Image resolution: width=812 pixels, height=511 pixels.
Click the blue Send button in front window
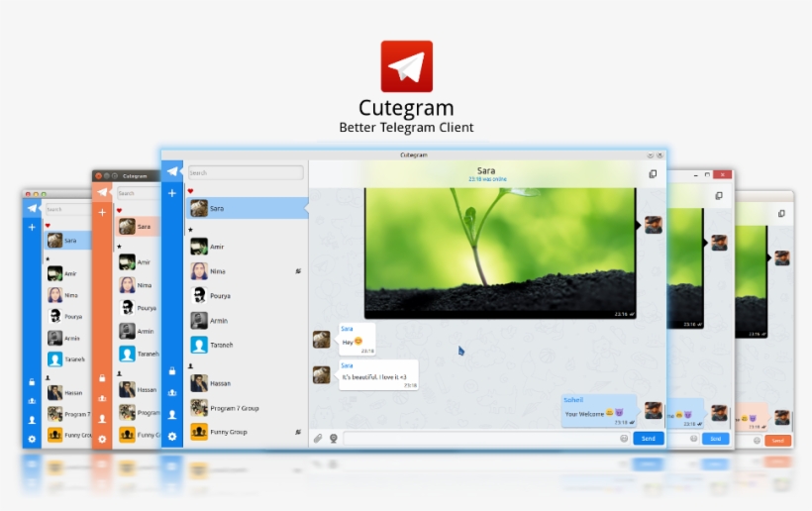coord(649,438)
